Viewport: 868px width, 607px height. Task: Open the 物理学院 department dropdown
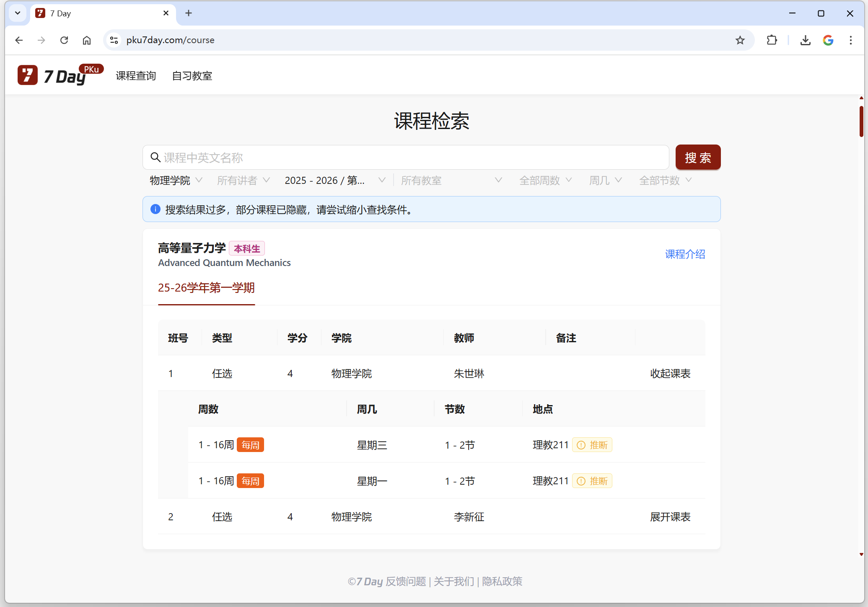176,181
